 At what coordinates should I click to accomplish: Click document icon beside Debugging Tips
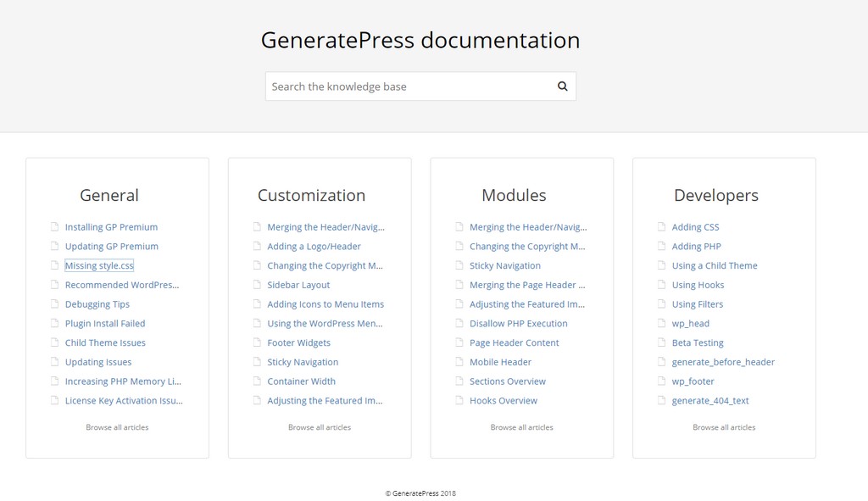tap(55, 304)
